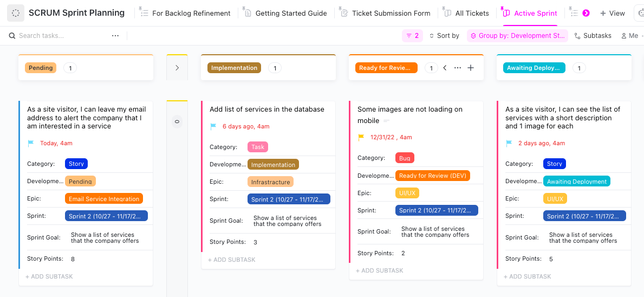Click into the Search tasks field

point(60,36)
